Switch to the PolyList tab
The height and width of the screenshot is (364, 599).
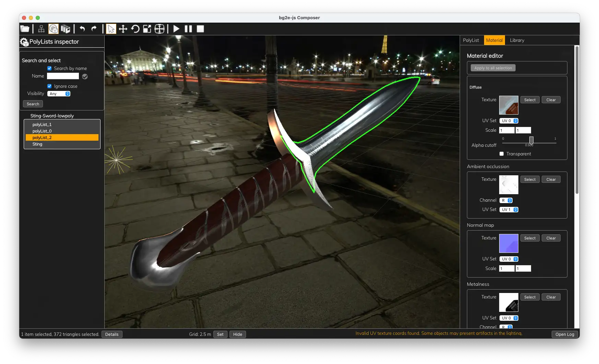click(x=471, y=40)
